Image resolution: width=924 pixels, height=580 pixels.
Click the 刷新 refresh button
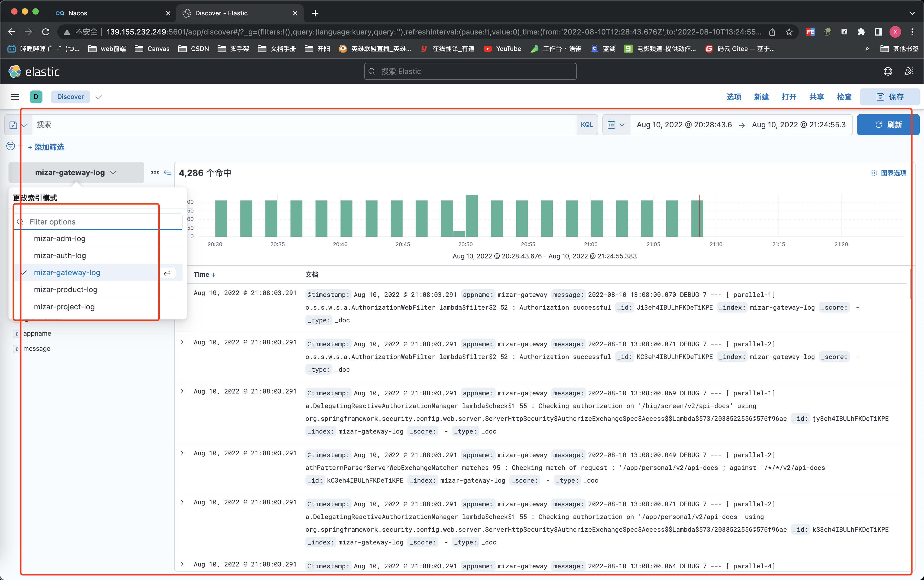point(888,125)
